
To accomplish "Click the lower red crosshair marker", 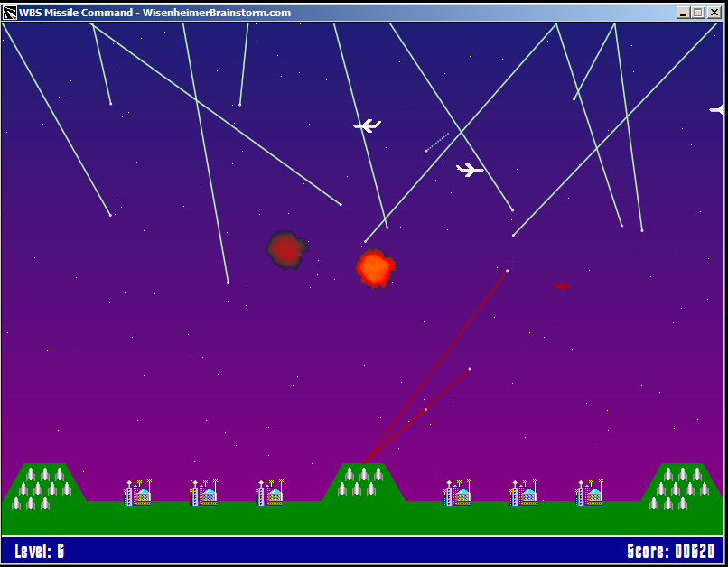I will [x=562, y=287].
